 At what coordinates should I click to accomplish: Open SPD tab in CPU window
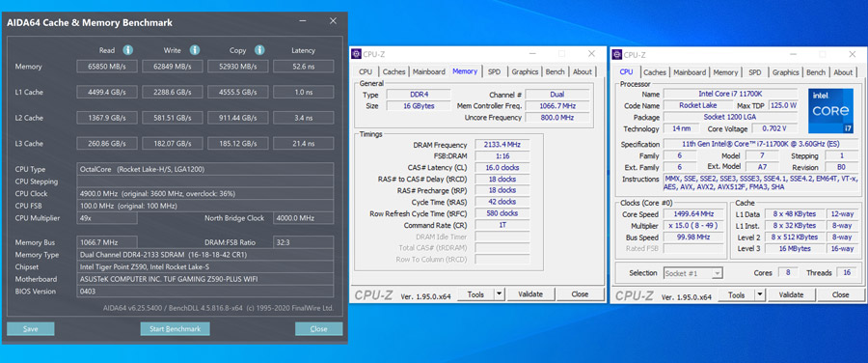(755, 72)
